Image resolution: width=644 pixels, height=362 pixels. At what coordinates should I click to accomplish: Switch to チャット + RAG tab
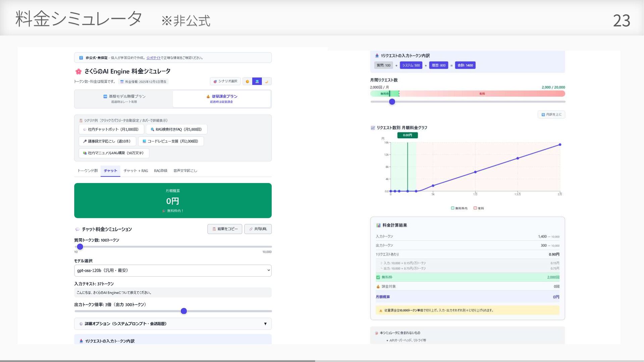136,171
